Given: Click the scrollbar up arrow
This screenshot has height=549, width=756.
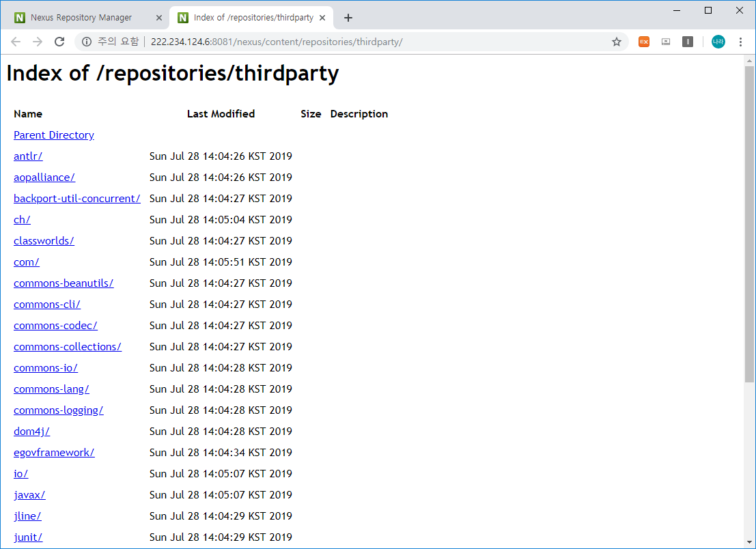Looking at the screenshot, I should tap(749, 61).
